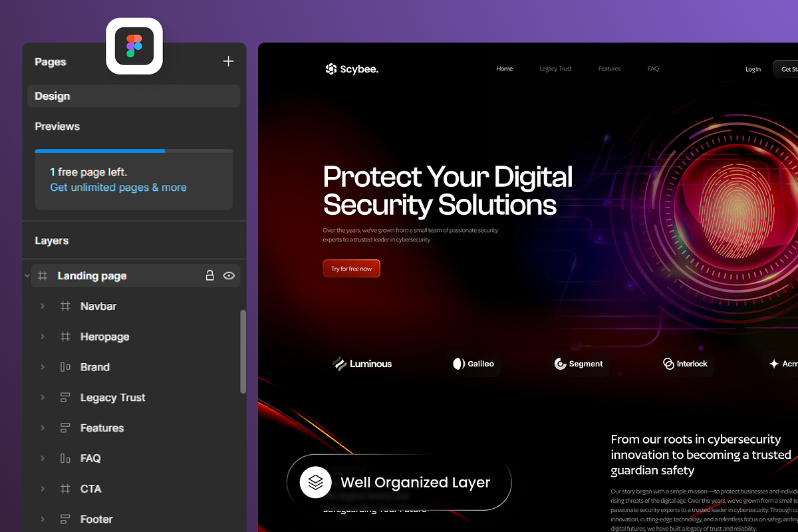The width and height of the screenshot is (798, 532).
Task: Click the Acme star brand logo
Action: click(783, 364)
